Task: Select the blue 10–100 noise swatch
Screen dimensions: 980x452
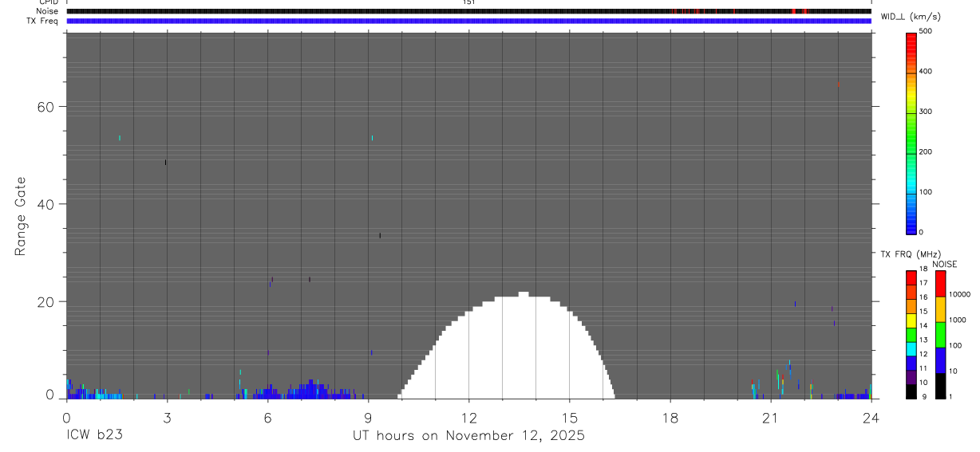Action: tap(940, 360)
